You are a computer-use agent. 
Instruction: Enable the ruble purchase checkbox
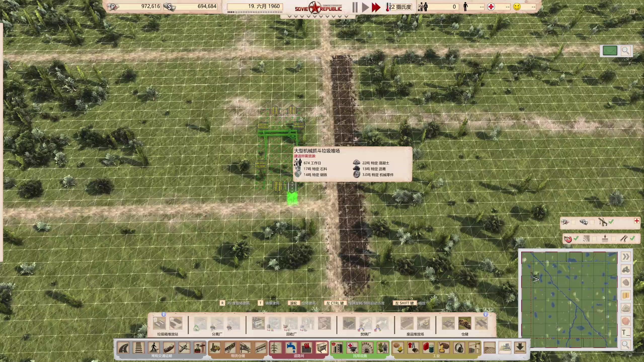point(573,222)
